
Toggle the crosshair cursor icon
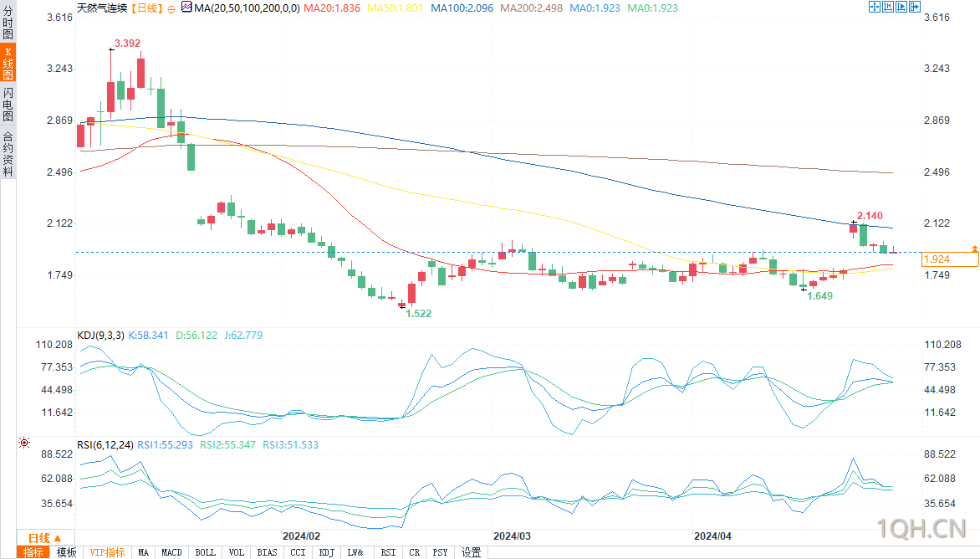pos(875,7)
